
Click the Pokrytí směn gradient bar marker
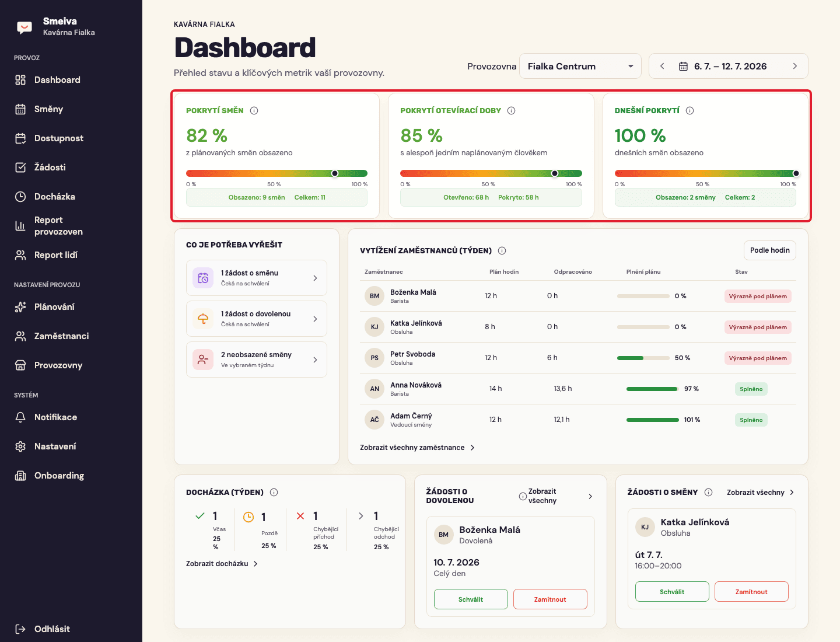[x=335, y=173]
